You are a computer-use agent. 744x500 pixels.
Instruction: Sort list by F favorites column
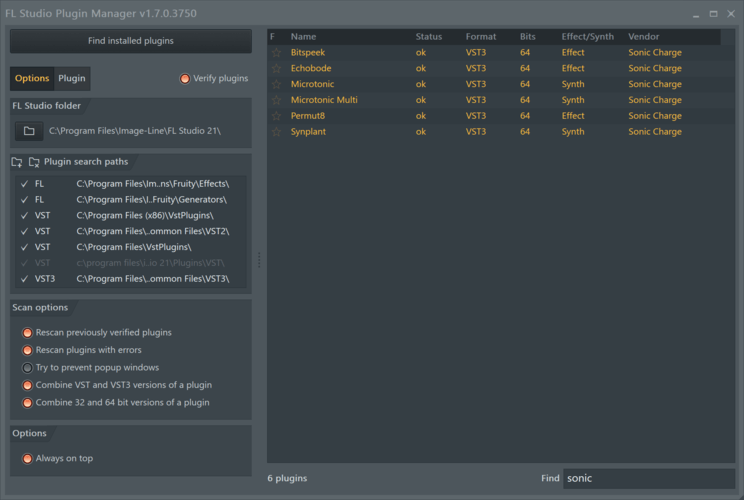coord(272,37)
